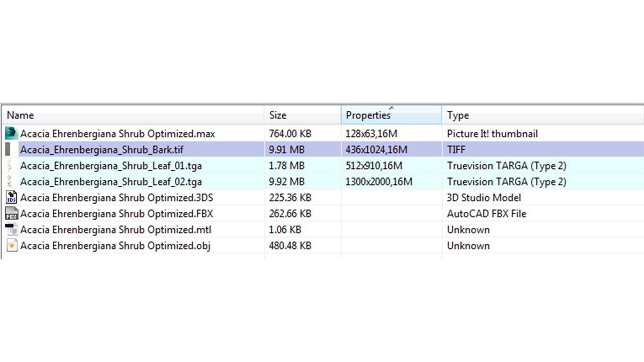Click the 3D Studio Model type cell
The height and width of the screenshot is (362, 644).
484,198
